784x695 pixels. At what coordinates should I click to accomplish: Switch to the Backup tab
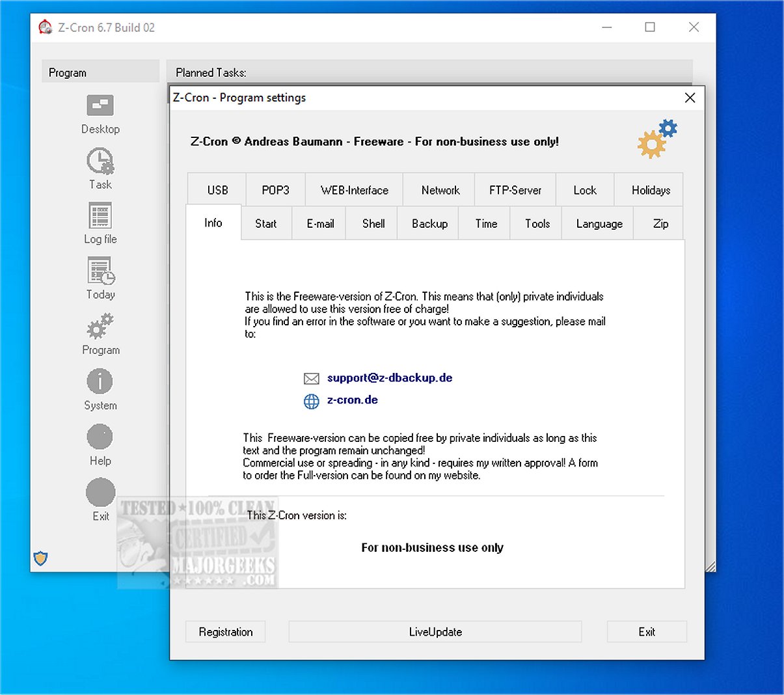(429, 223)
